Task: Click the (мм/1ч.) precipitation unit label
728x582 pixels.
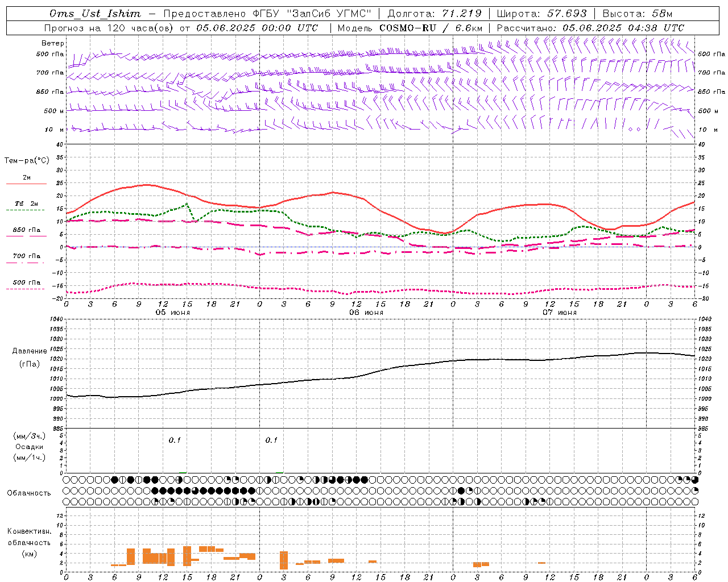Action: point(29,458)
